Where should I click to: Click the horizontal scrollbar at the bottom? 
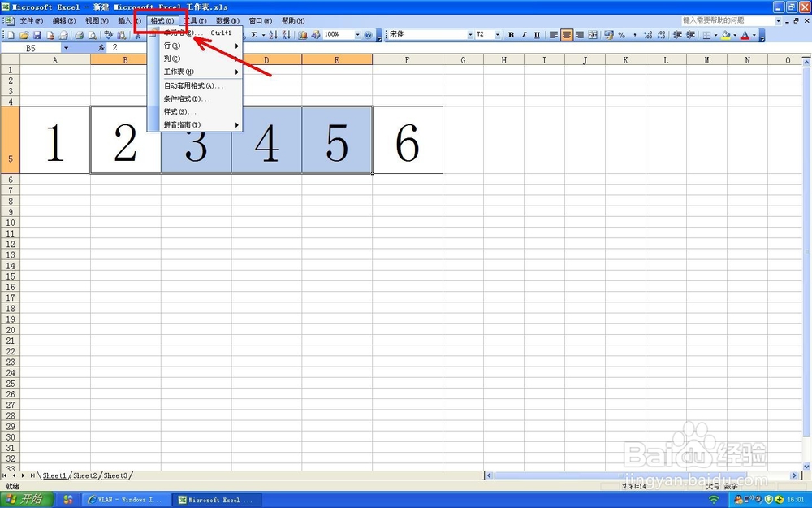[x=642, y=475]
